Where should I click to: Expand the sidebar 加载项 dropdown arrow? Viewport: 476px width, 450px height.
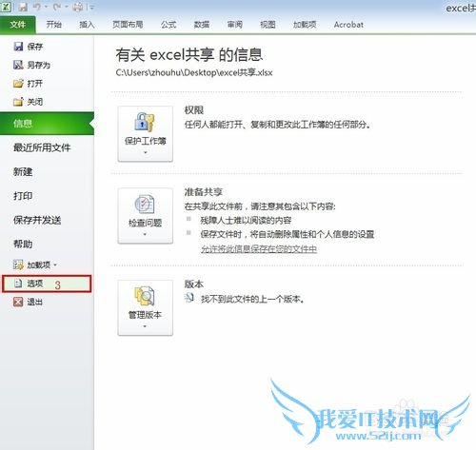click(x=55, y=264)
